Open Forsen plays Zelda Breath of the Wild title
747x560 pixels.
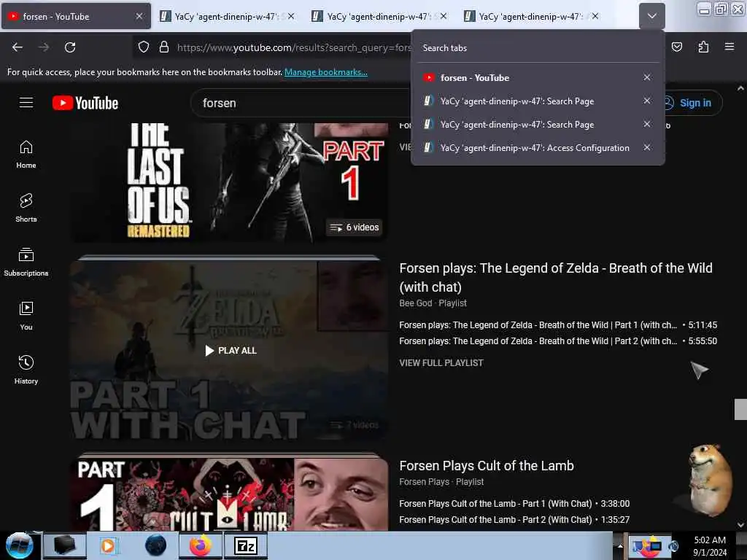pyautogui.click(x=555, y=277)
